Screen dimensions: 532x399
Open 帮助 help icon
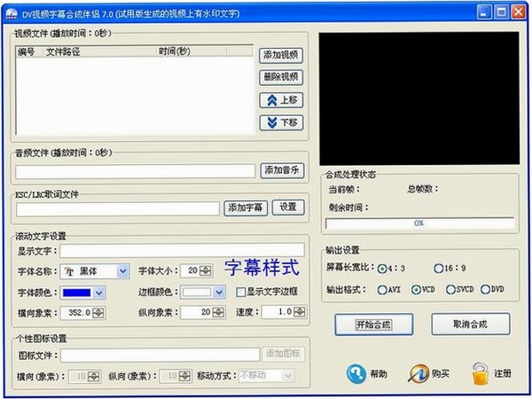click(x=356, y=374)
